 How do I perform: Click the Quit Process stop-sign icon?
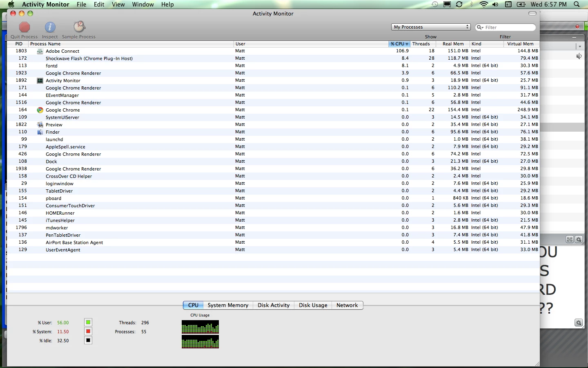(24, 27)
